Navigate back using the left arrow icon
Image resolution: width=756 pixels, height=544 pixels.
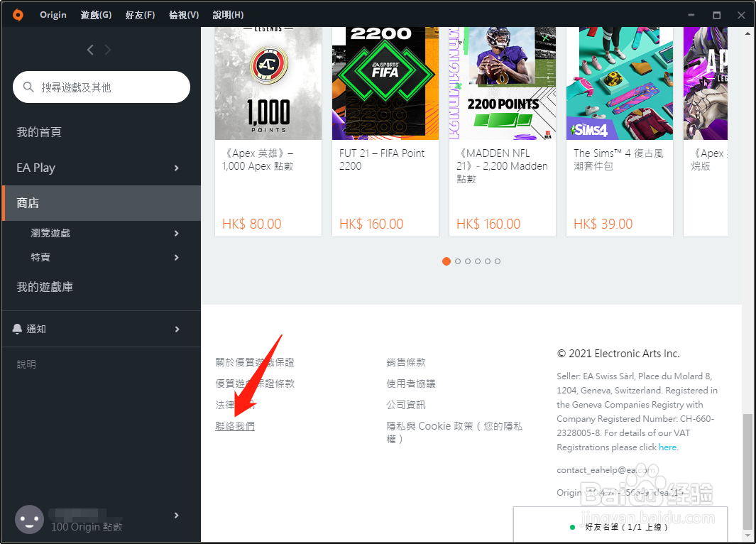[x=89, y=50]
